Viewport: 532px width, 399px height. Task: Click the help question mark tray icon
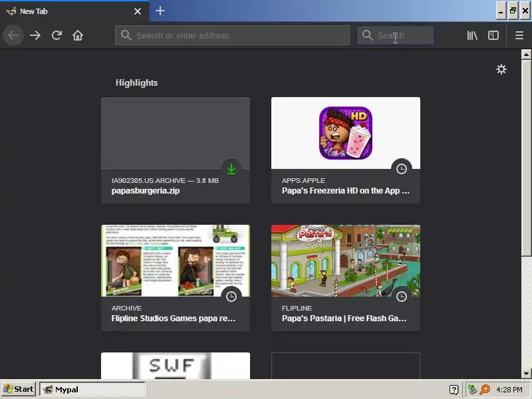pos(454,390)
